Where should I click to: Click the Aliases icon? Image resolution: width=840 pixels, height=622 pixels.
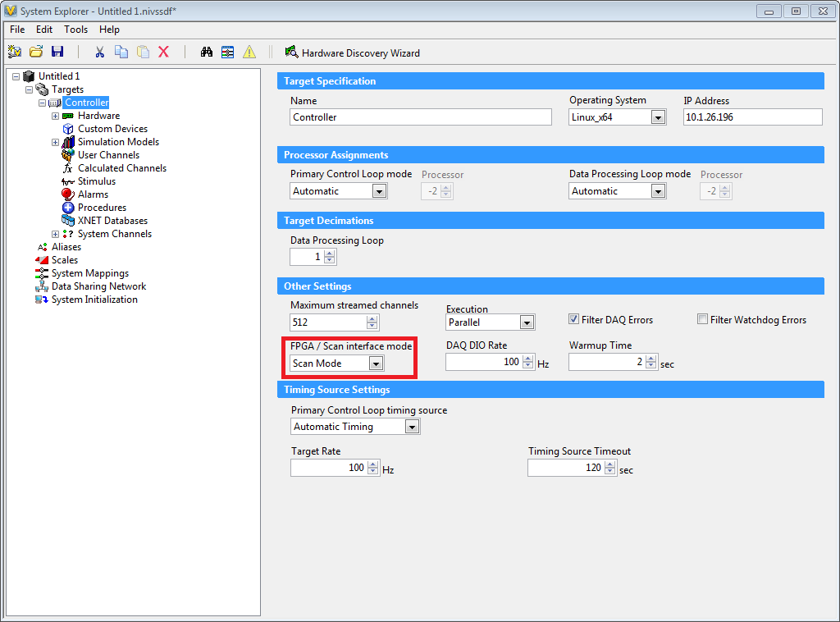click(x=43, y=247)
